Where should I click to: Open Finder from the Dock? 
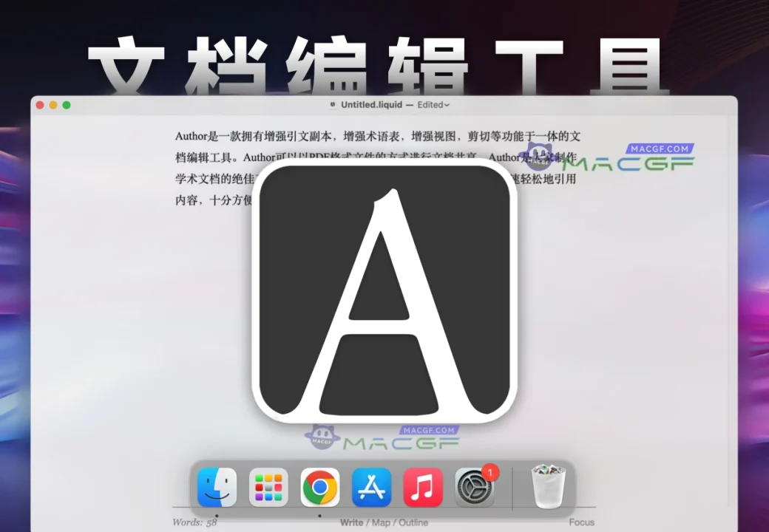point(216,488)
